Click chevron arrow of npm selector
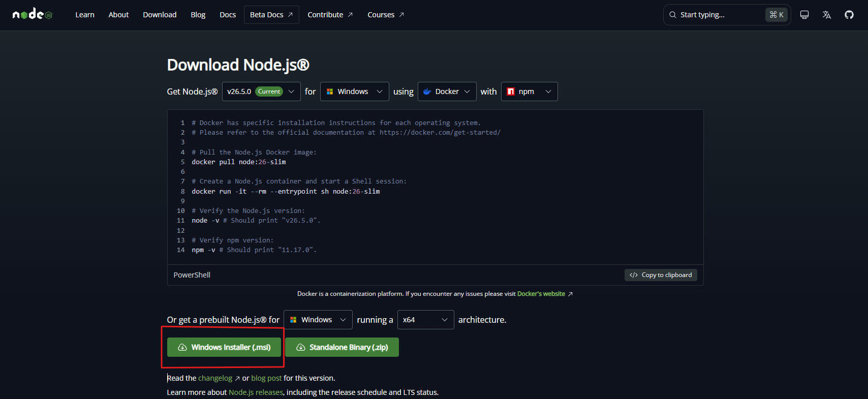 click(548, 91)
